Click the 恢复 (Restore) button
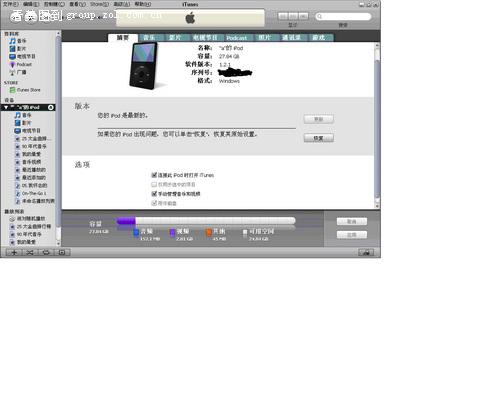Screen dimensions: 500x400 coord(319,138)
